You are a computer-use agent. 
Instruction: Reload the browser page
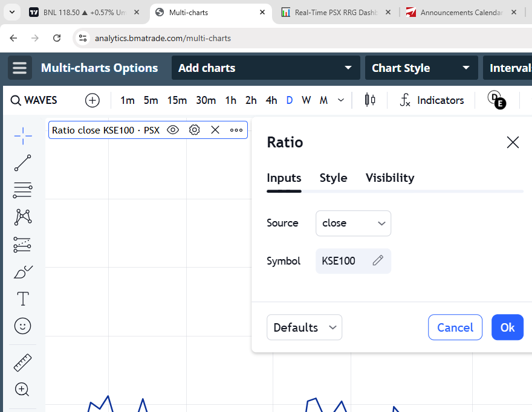(57, 38)
